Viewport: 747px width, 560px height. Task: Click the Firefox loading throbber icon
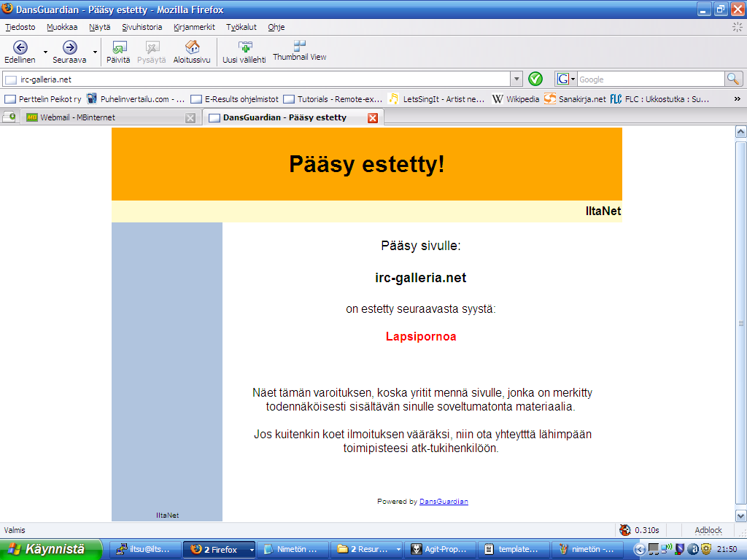click(x=737, y=27)
